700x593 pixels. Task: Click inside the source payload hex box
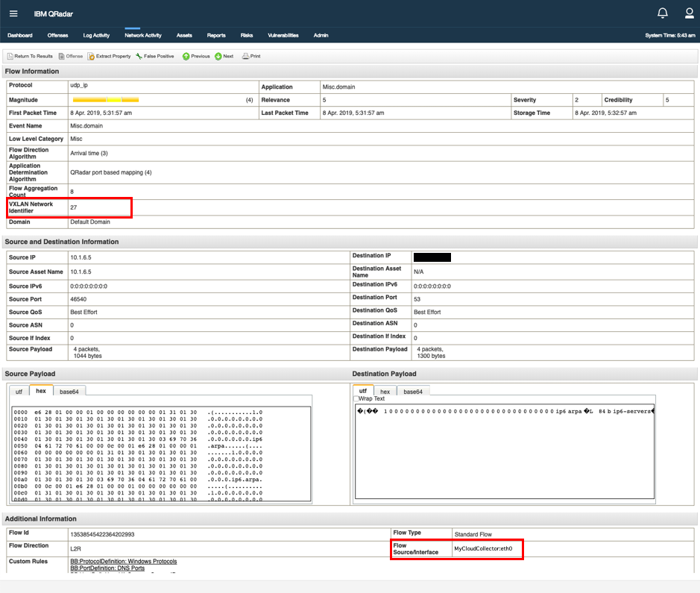click(161, 454)
